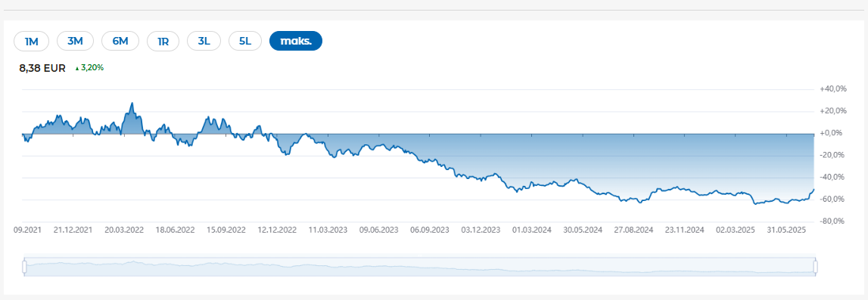Screen dimensions: 868x300
Task: Click the 27.08.2024 date axis label
Action: 635,230
